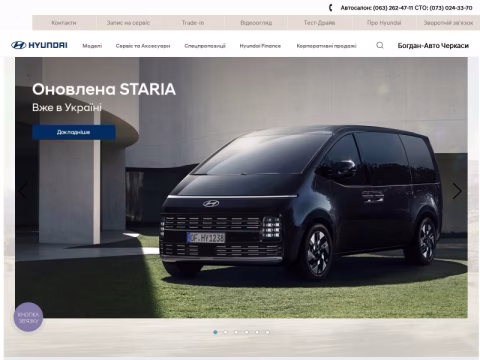Click the phone handset icon
The height and width of the screenshot is (360, 480).
pos(331,7)
